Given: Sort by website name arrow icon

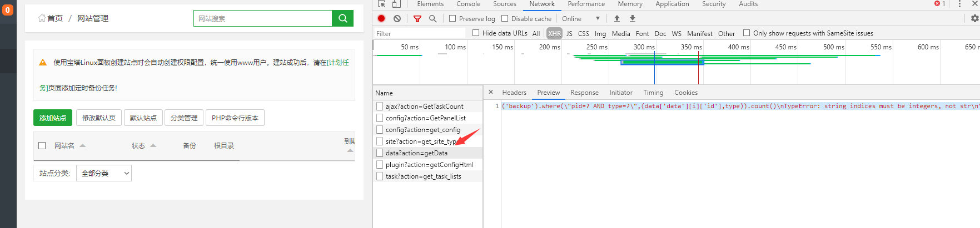Looking at the screenshot, I should tap(82, 145).
